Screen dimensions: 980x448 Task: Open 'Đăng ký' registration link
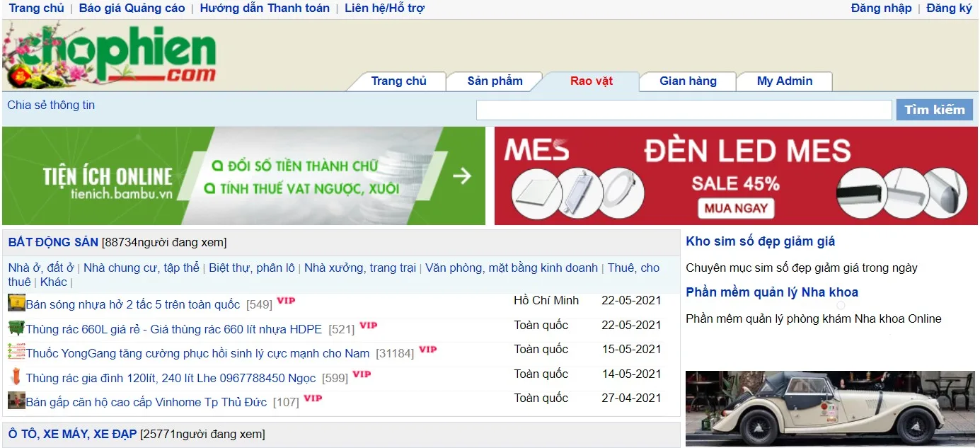pyautogui.click(x=950, y=8)
